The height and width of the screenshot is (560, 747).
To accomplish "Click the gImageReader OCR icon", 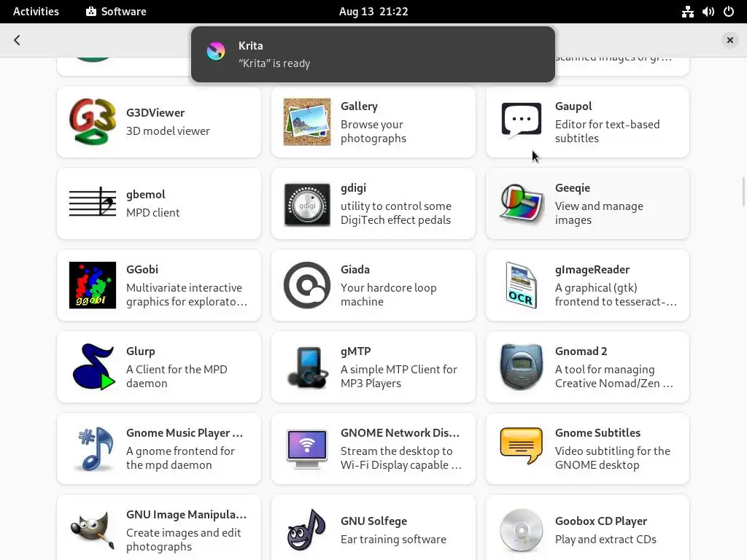I will coord(521,285).
